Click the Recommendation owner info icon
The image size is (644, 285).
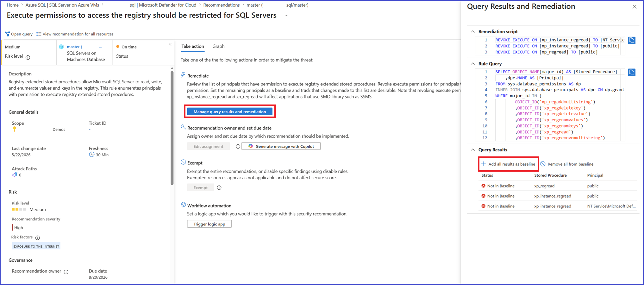[66, 272]
